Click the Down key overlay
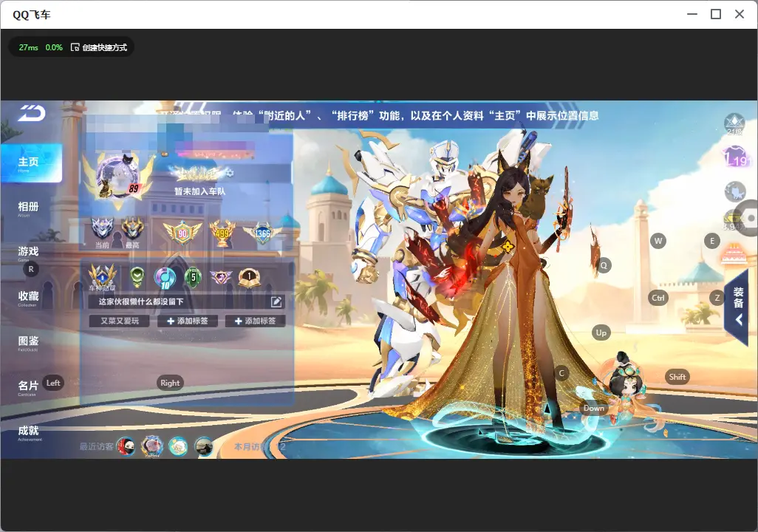 pos(594,408)
